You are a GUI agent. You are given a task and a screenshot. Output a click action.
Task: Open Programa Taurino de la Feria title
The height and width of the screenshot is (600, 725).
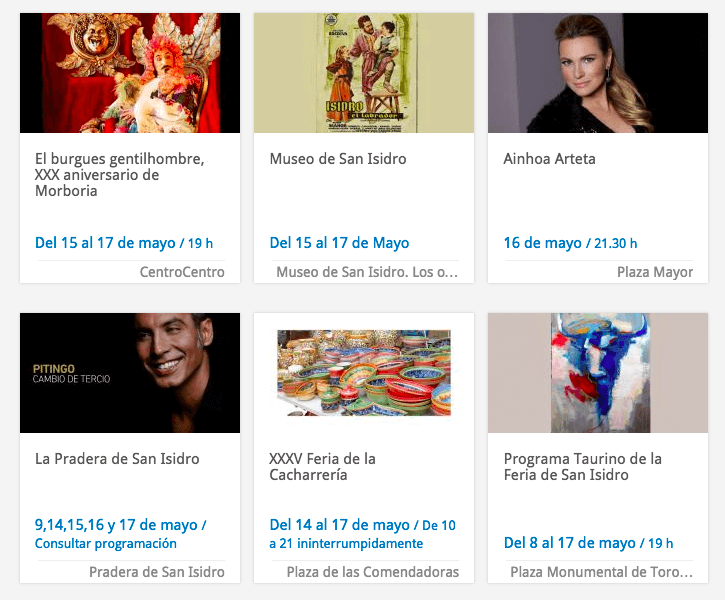pyautogui.click(x=583, y=467)
